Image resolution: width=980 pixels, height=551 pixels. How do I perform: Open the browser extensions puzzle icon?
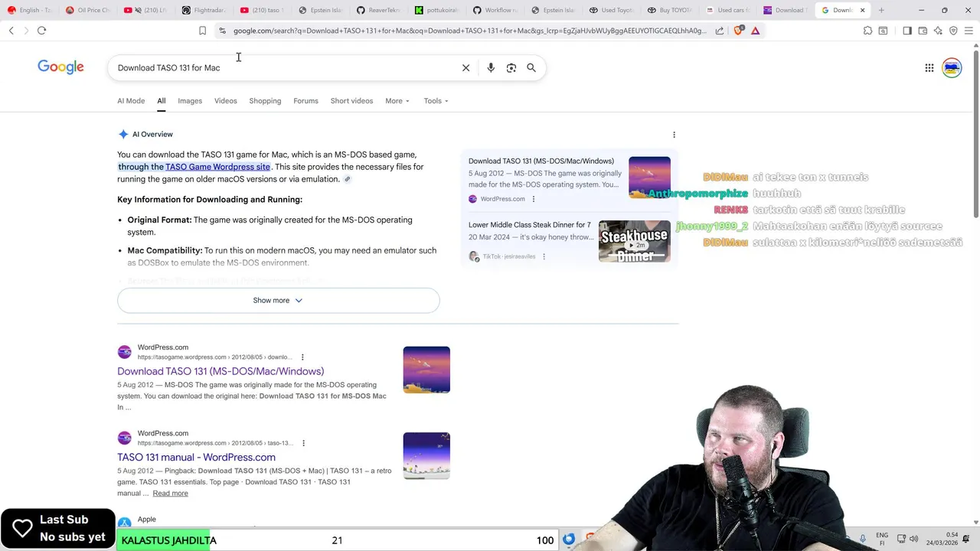(x=867, y=31)
